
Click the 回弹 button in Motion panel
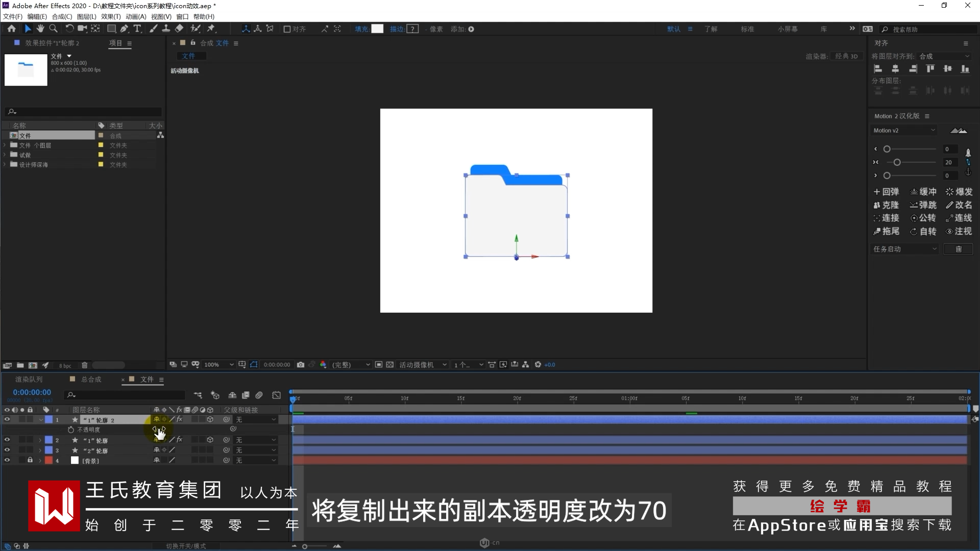pos(886,192)
